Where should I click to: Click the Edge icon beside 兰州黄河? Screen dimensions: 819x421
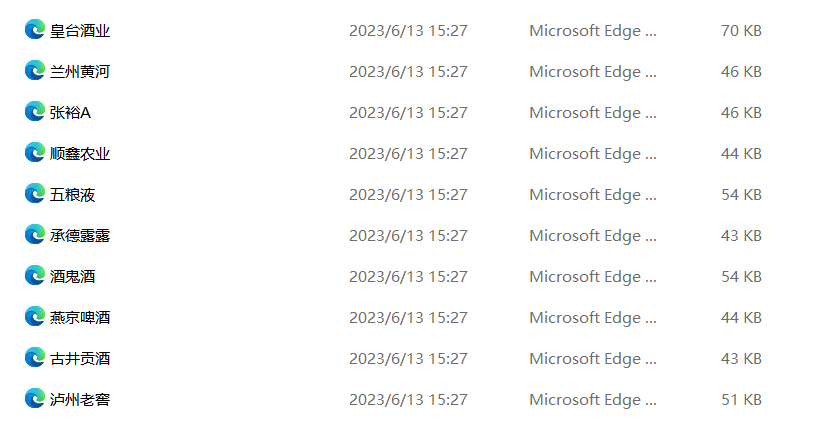(34, 71)
